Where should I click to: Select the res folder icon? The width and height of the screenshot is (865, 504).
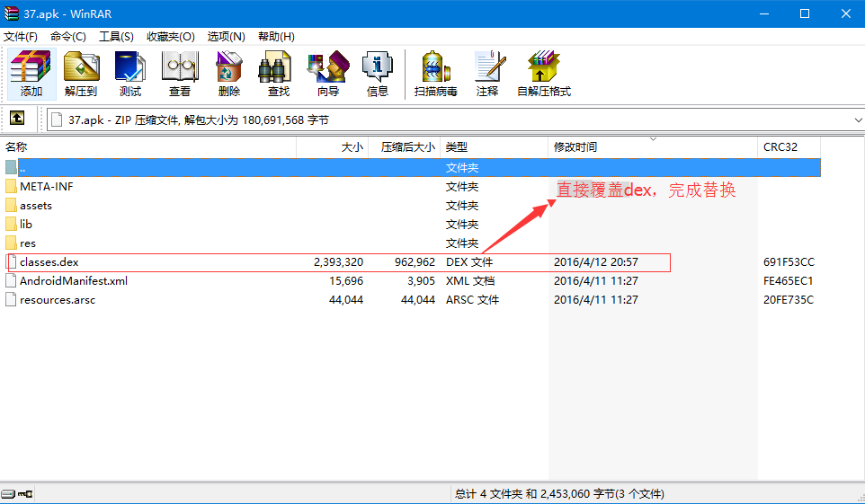(11, 243)
